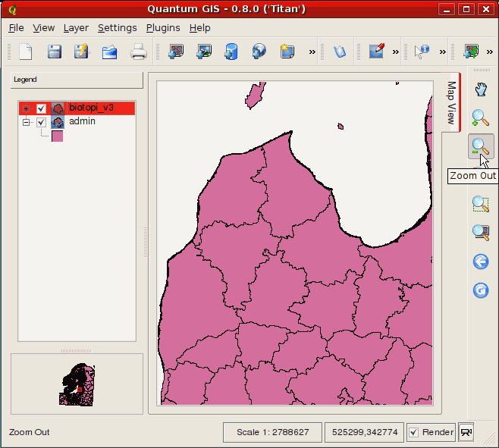This screenshot has height=448, width=499.
Task: Click Save Project As pencil-disk icon
Action: [82, 52]
